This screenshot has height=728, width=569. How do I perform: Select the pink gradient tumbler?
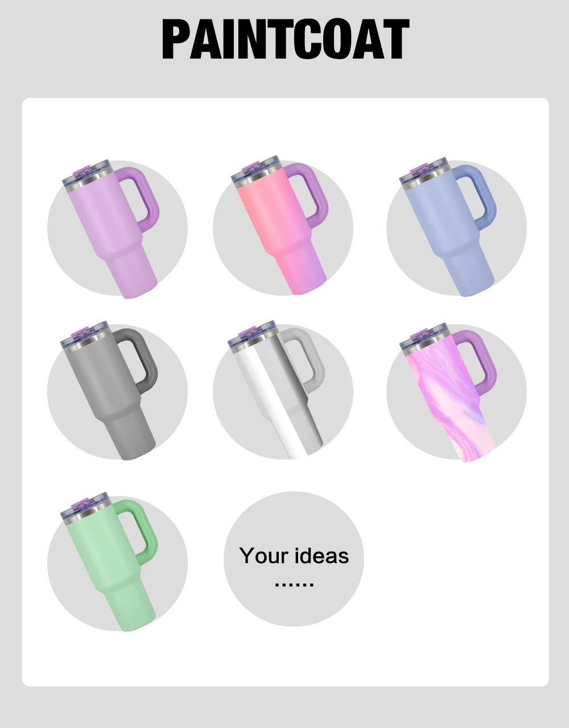[x=279, y=230]
